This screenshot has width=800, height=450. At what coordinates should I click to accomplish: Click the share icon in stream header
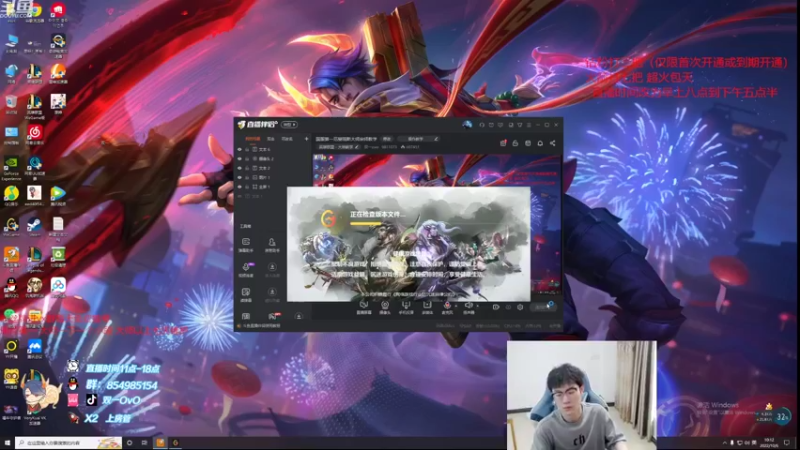coord(553,143)
